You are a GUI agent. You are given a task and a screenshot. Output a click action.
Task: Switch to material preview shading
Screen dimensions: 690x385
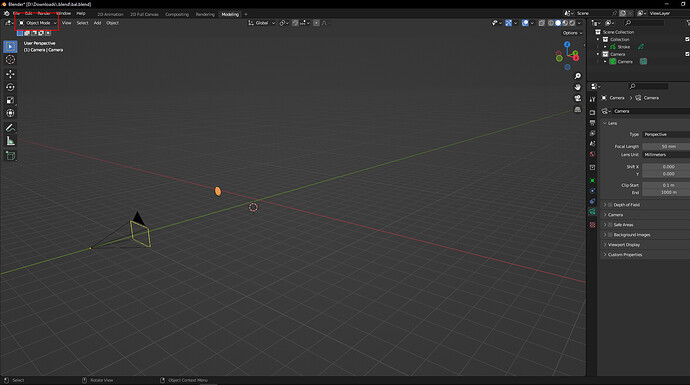point(565,23)
